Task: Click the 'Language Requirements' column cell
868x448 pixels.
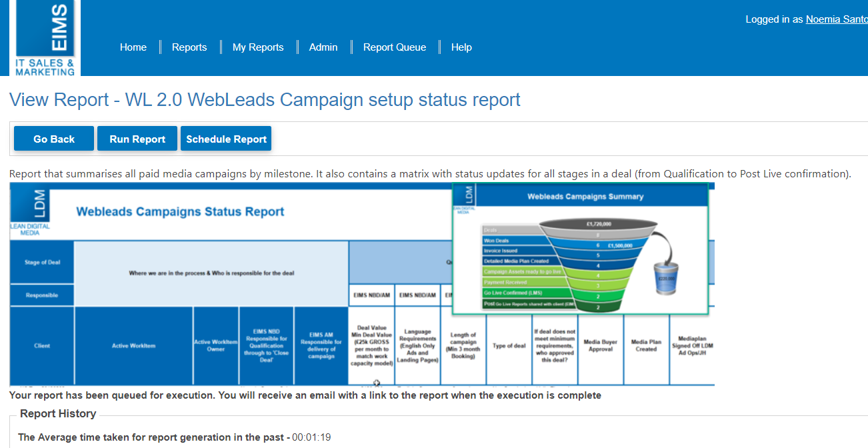Action: (x=418, y=345)
